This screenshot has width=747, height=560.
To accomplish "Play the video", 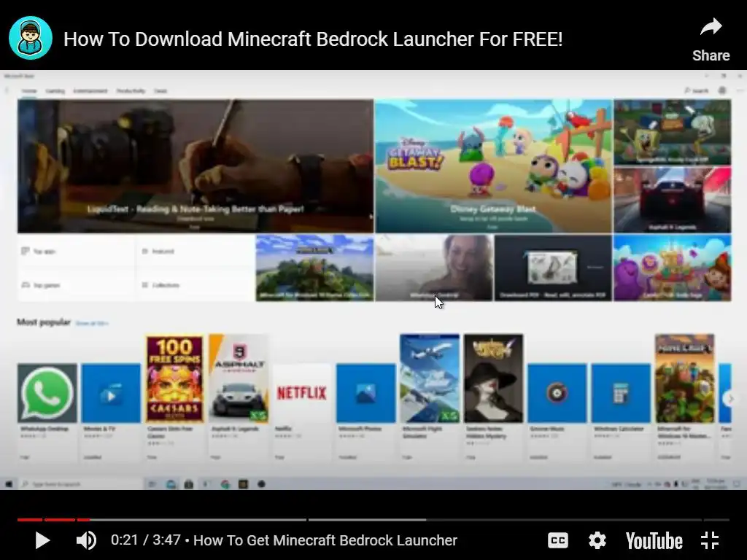I will tap(42, 540).
